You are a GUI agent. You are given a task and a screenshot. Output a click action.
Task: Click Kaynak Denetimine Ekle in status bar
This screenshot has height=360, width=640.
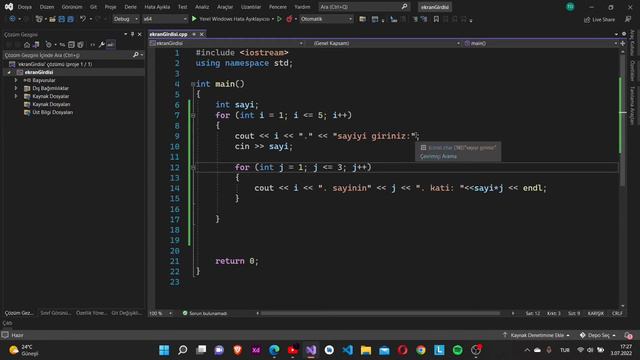coord(537,335)
